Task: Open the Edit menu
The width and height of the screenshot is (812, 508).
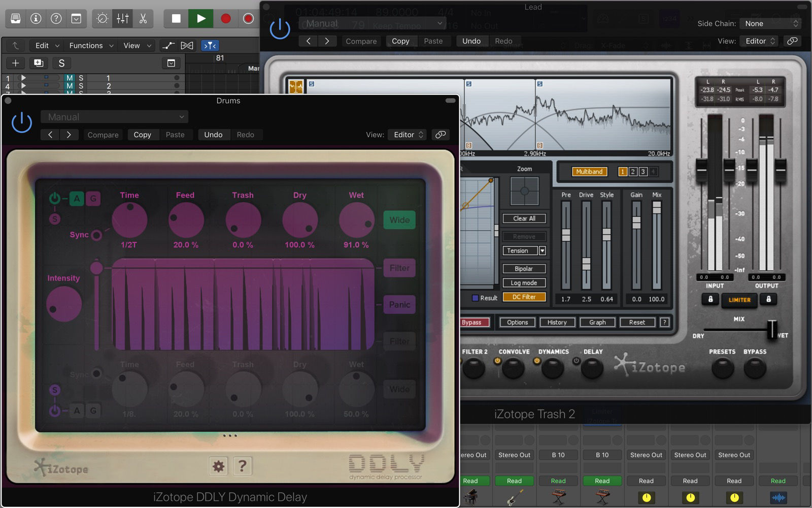Action: (47, 46)
